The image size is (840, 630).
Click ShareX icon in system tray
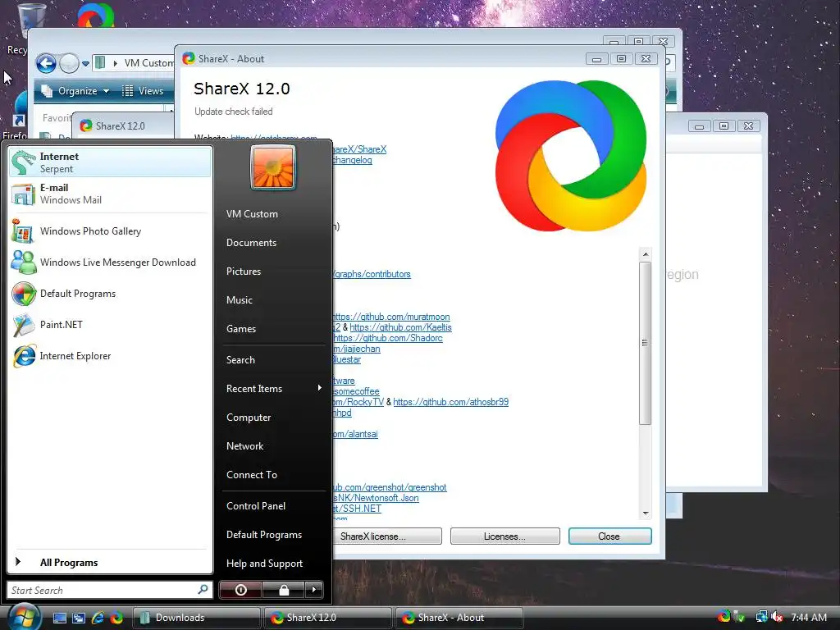tap(724, 617)
